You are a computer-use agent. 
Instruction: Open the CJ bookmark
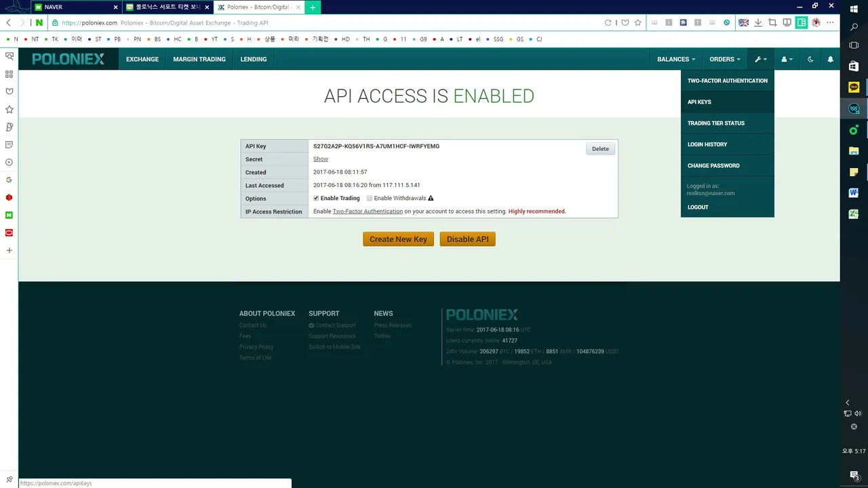pyautogui.click(x=536, y=39)
